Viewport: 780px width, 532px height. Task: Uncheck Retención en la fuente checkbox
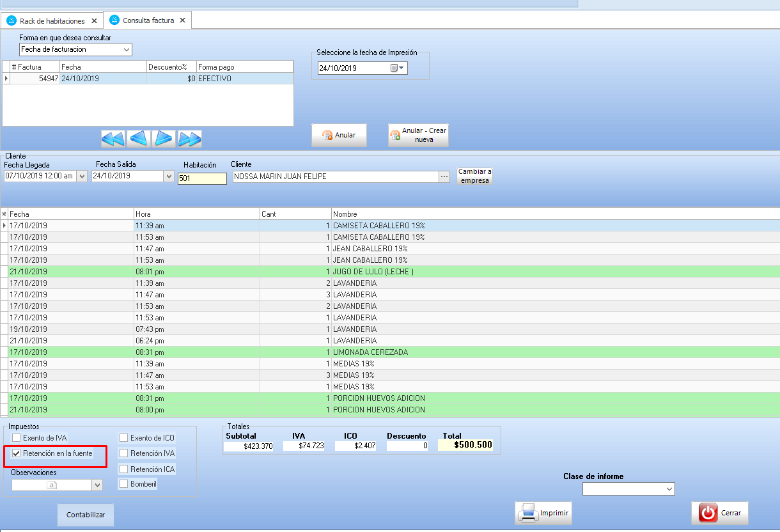click(17, 453)
